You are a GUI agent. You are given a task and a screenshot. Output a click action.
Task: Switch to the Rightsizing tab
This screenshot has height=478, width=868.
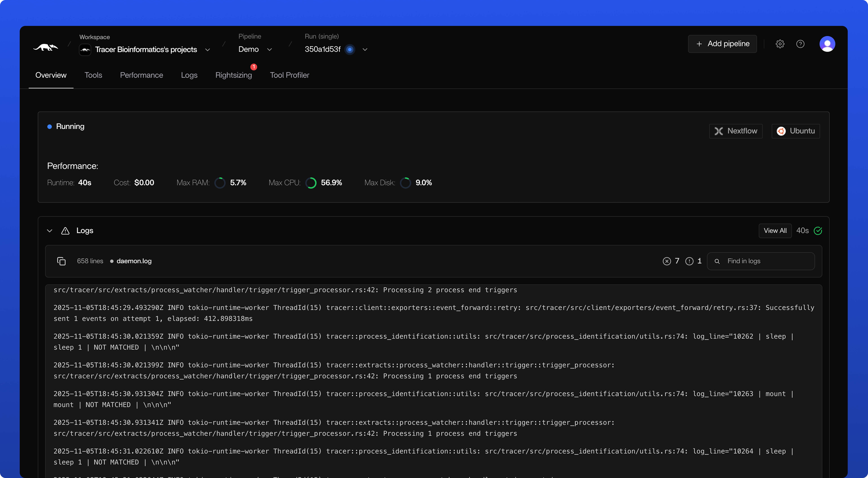(x=233, y=75)
